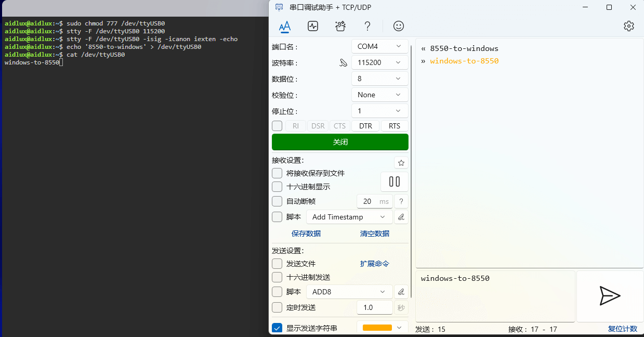Click the 清空数据 link
The image size is (644, 337).
[x=374, y=234]
